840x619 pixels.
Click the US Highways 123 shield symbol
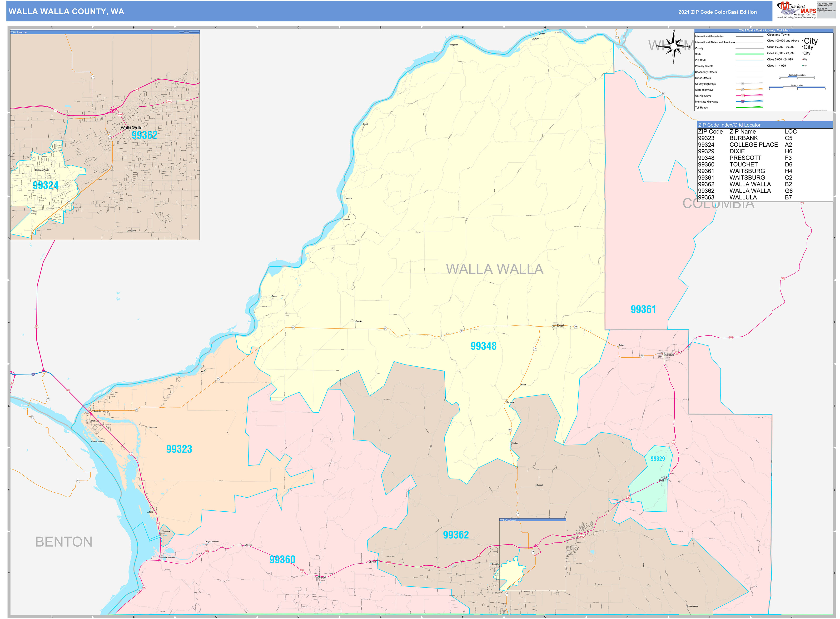pyautogui.click(x=743, y=96)
